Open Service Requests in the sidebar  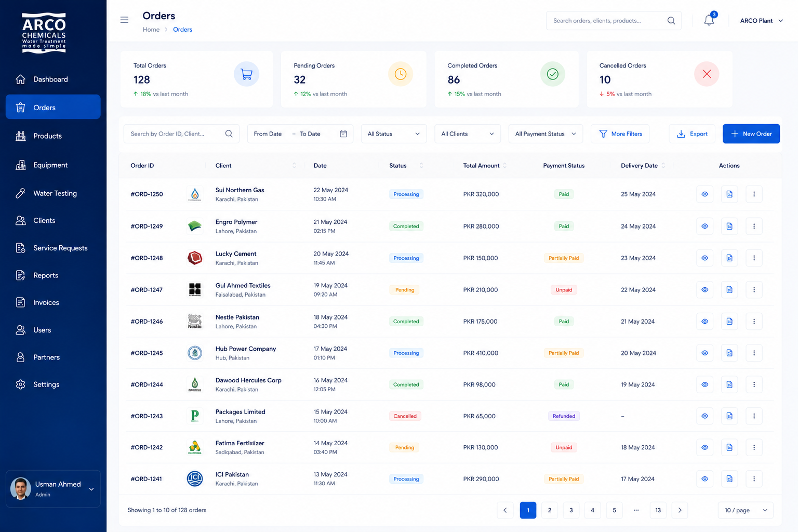click(53, 248)
